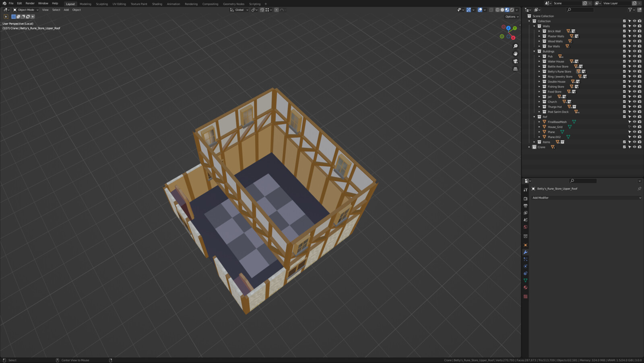This screenshot has height=363, width=644.
Task: Collapse the Ref collection
Action: pos(535,117)
